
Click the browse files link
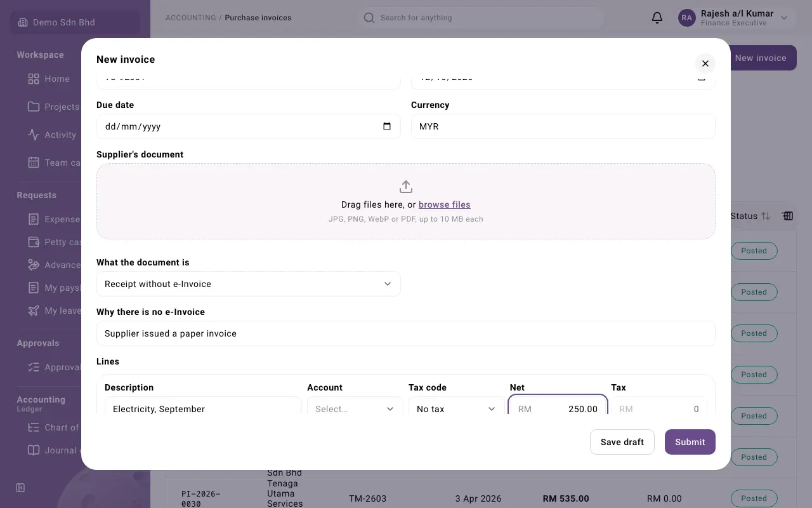coord(445,204)
